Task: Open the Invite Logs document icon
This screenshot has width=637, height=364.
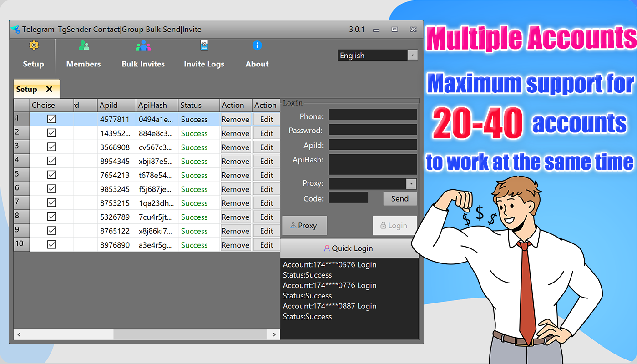Action: 204,45
